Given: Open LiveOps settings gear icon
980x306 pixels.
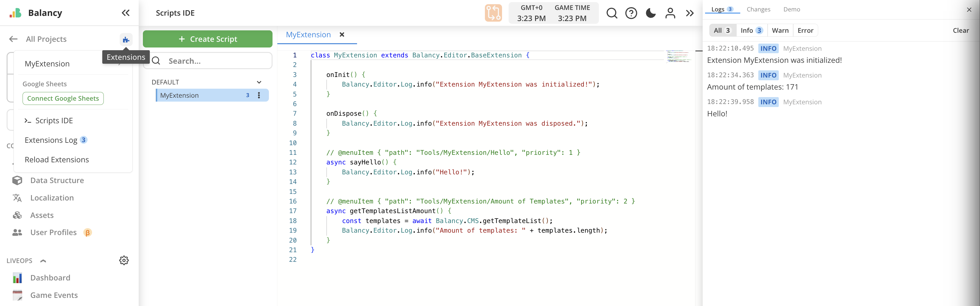Looking at the screenshot, I should (x=124, y=260).
